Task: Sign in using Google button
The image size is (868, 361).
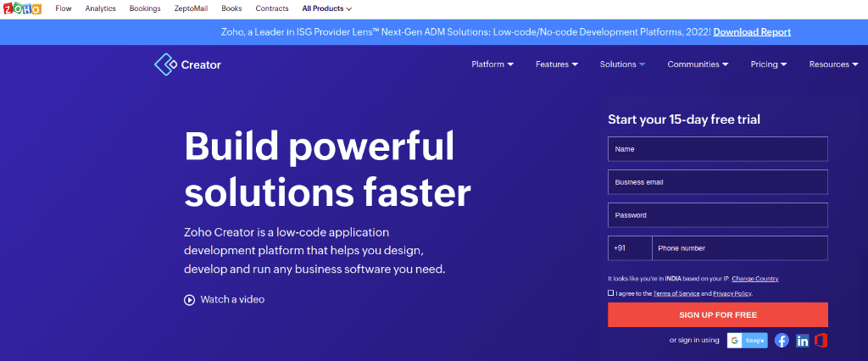Action: tap(748, 341)
